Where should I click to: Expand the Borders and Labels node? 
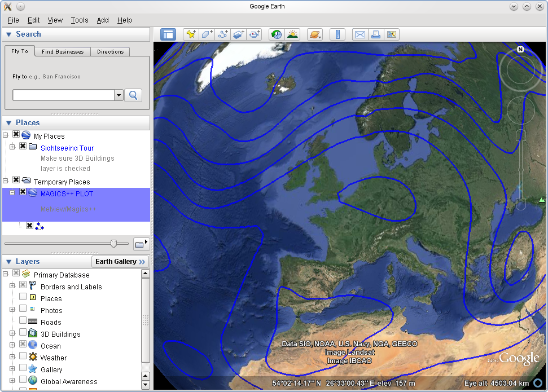12,286
